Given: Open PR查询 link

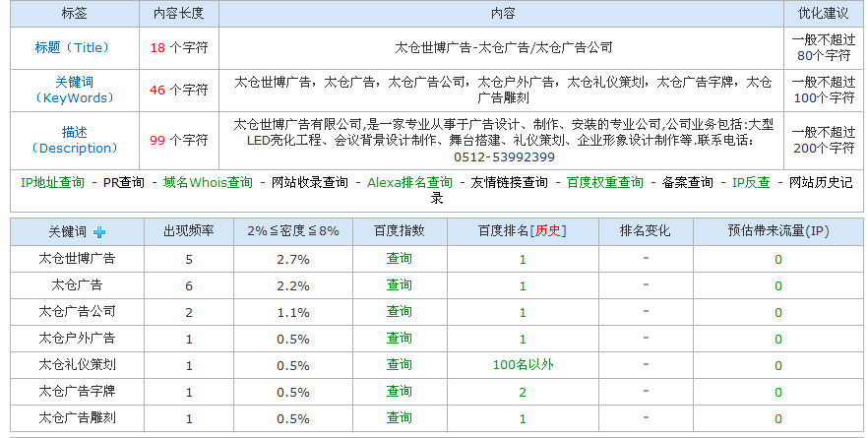Looking at the screenshot, I should [123, 182].
